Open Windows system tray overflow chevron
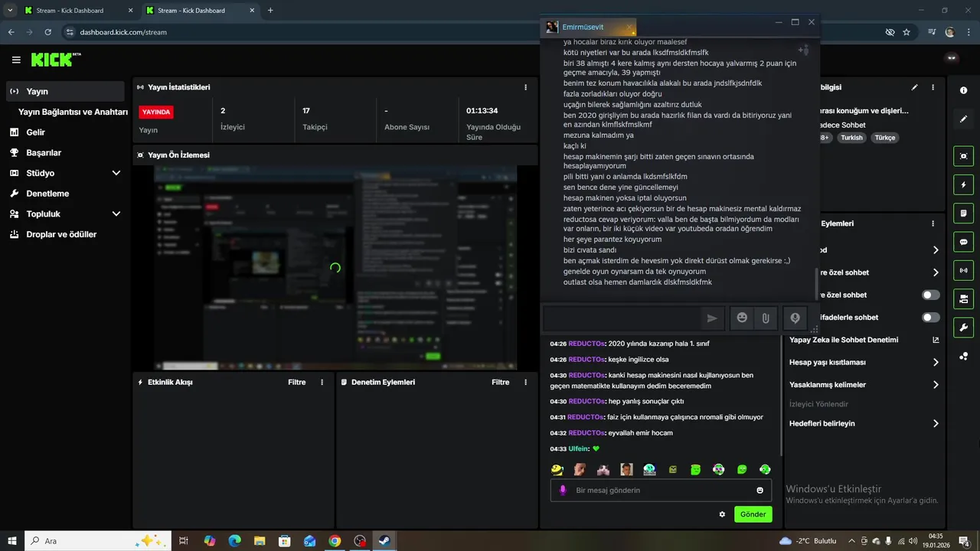This screenshot has height=551, width=980. (x=851, y=541)
